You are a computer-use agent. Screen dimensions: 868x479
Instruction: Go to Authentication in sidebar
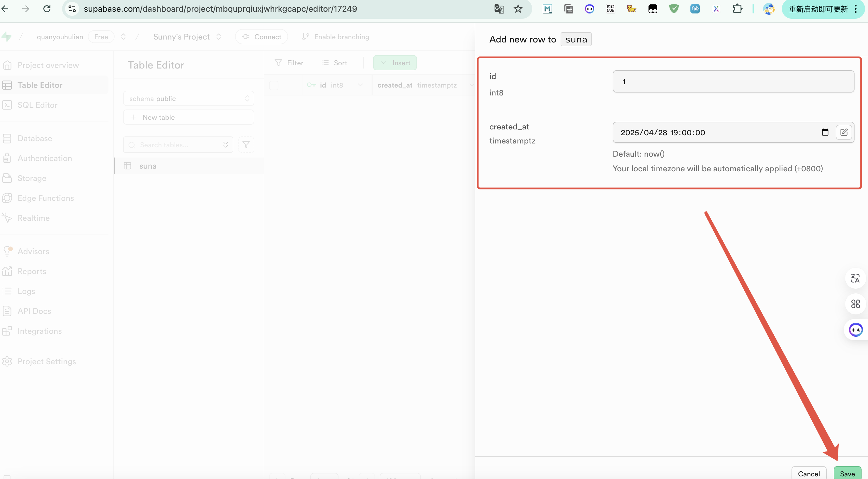(x=45, y=158)
